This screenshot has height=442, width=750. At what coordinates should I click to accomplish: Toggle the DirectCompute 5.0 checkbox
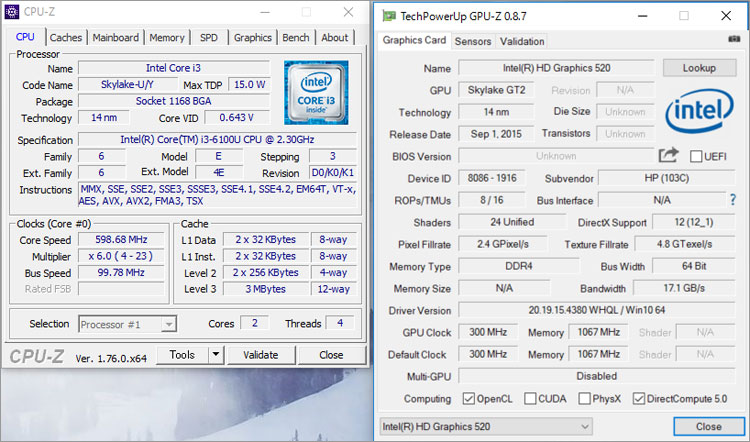(x=639, y=398)
